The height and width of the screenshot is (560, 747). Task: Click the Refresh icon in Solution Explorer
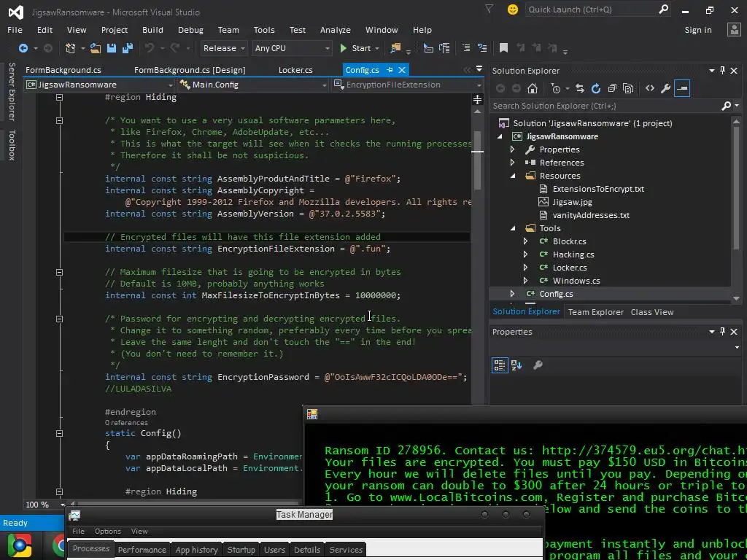(x=596, y=88)
